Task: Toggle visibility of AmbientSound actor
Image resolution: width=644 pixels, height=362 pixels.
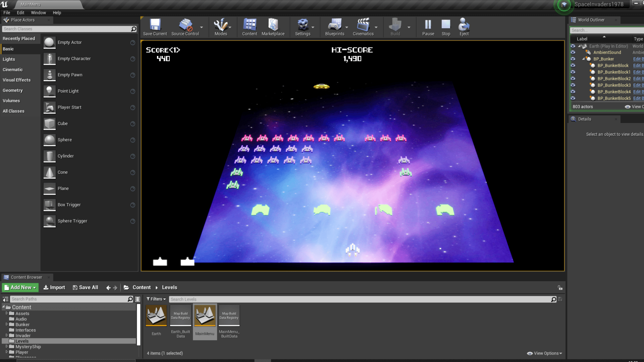Action: pos(573,52)
